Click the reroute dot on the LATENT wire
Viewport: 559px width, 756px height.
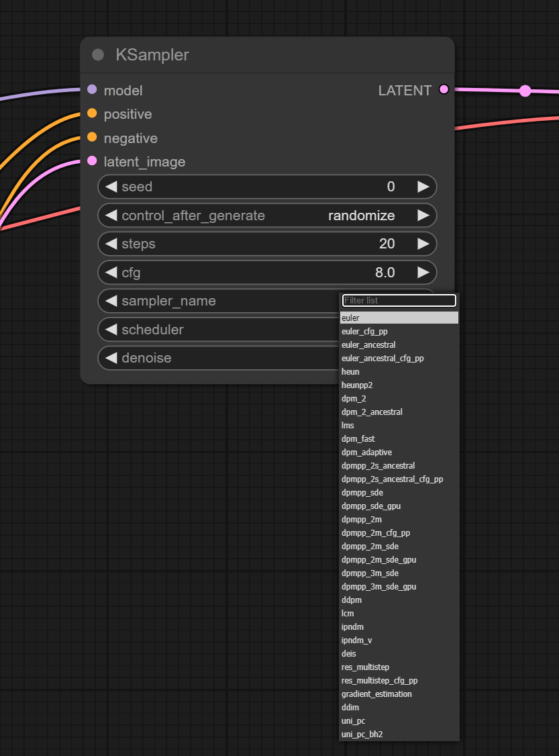click(x=525, y=91)
